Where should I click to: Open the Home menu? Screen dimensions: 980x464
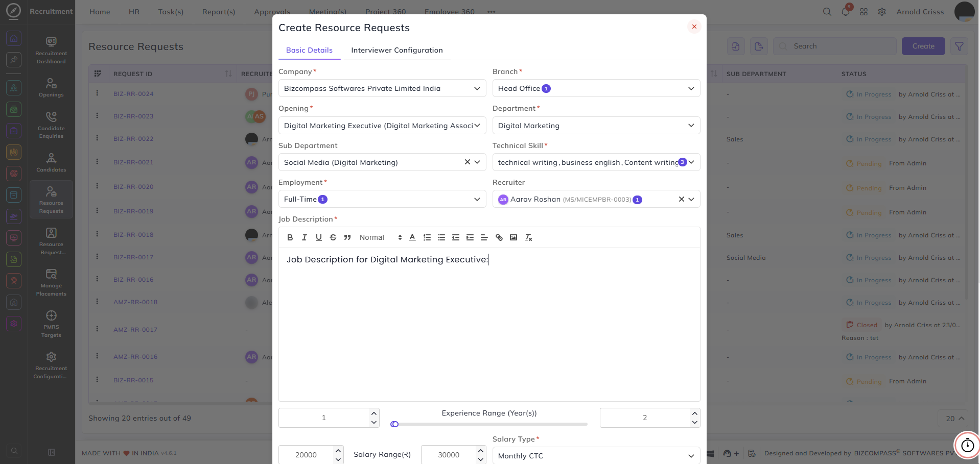(x=100, y=12)
